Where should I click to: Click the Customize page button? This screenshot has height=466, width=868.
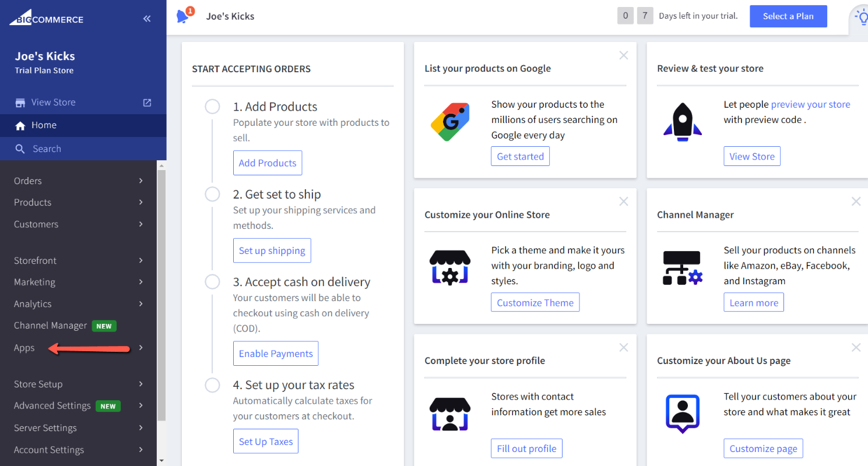pyautogui.click(x=763, y=449)
